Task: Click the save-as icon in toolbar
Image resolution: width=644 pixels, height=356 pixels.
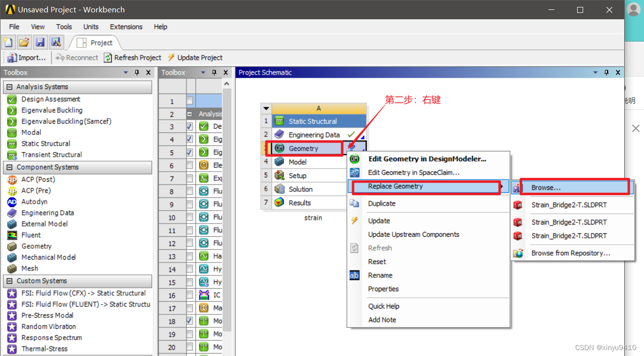Action: [x=56, y=43]
